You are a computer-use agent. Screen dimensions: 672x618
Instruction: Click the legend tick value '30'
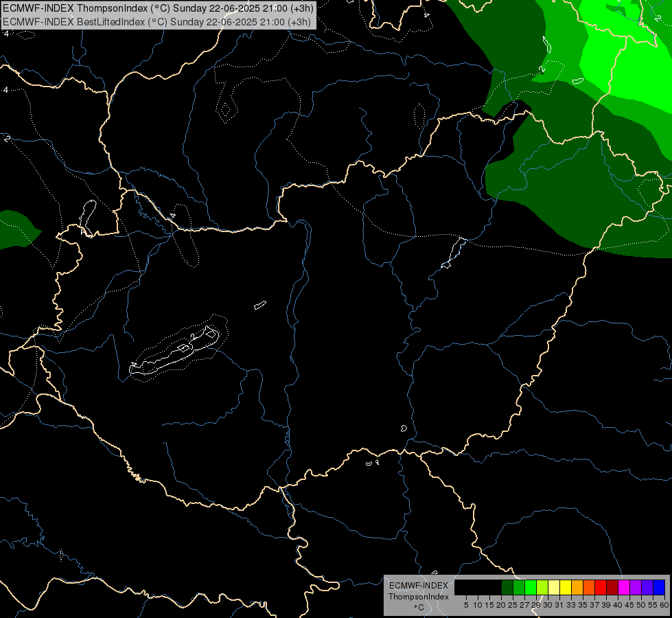tap(548, 605)
